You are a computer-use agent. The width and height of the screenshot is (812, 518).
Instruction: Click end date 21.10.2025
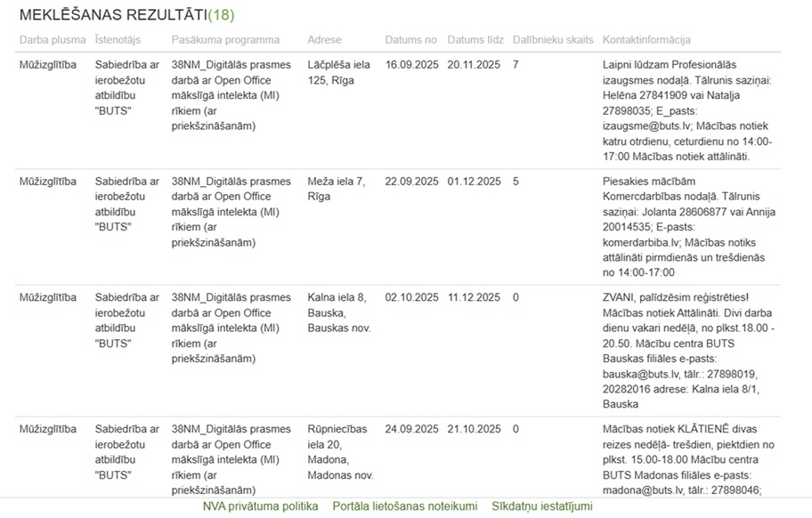[x=474, y=429]
